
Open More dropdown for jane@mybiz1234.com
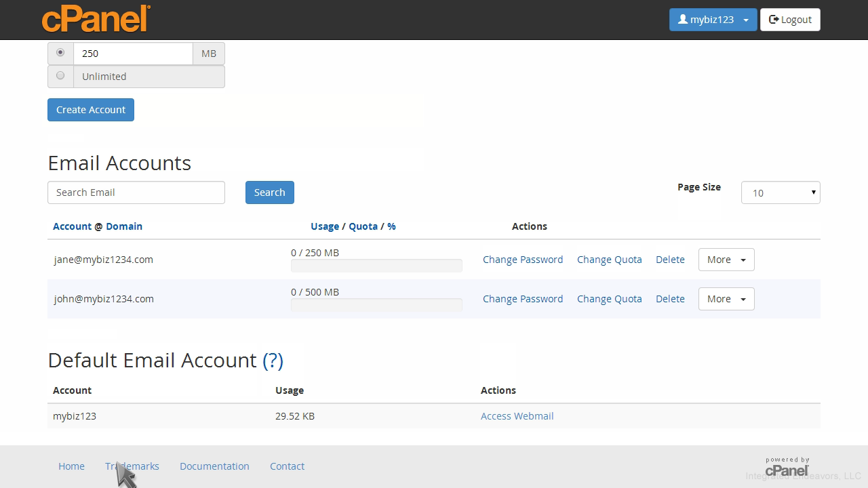click(x=726, y=260)
